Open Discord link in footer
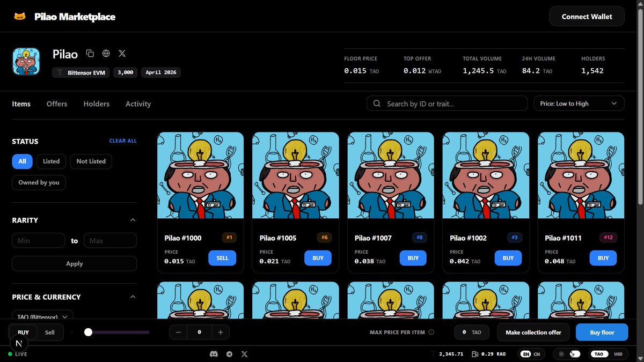Viewport: 644px width, 362px height. click(x=214, y=354)
